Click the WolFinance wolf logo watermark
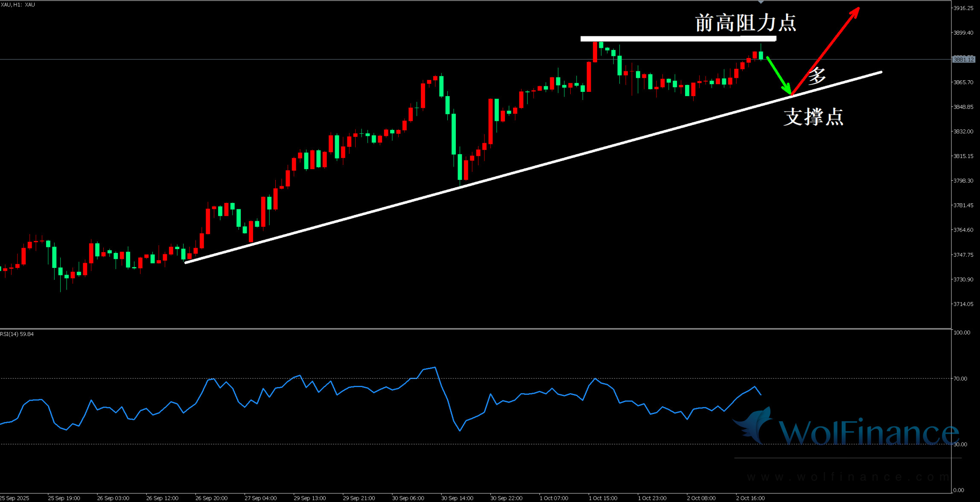The image size is (980, 502). pyautogui.click(x=753, y=426)
